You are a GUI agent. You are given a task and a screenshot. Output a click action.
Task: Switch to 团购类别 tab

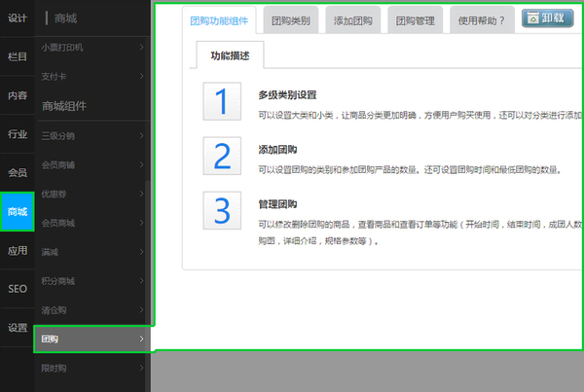(x=291, y=20)
